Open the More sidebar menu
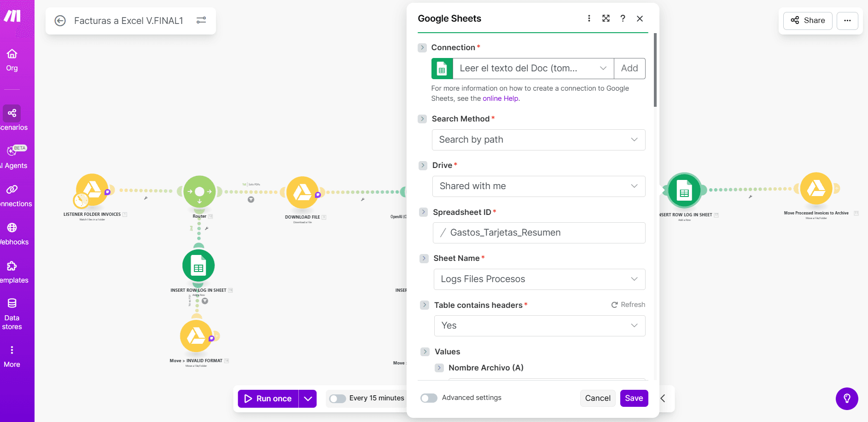 [x=12, y=357]
